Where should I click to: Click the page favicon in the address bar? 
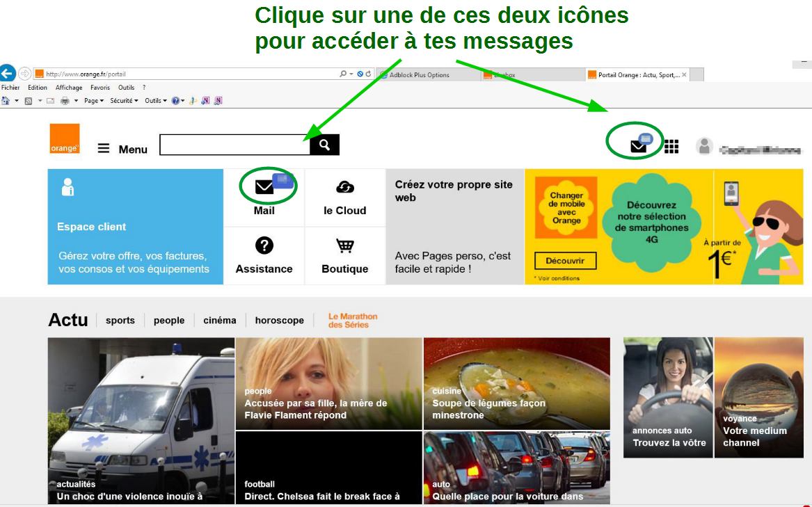[40, 74]
